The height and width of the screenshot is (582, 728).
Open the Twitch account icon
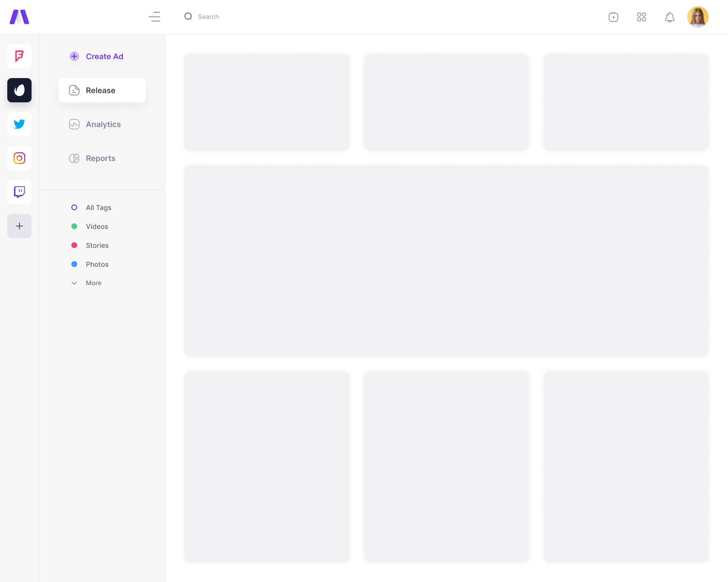19,192
